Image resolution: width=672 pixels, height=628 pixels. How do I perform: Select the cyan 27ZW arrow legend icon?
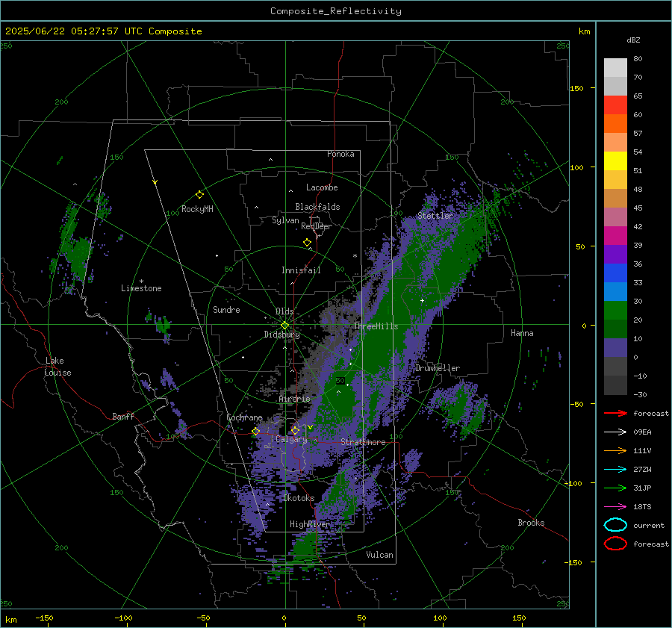(x=615, y=469)
